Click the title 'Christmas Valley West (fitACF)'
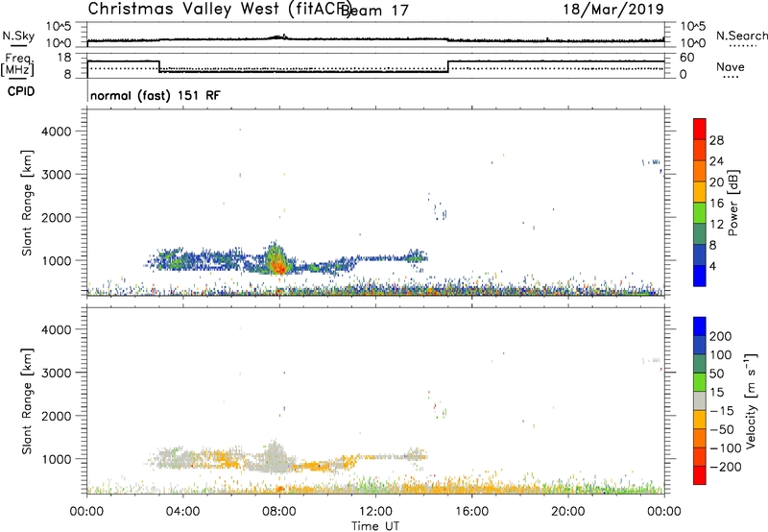This screenshot has height=532, width=768. coord(219,9)
